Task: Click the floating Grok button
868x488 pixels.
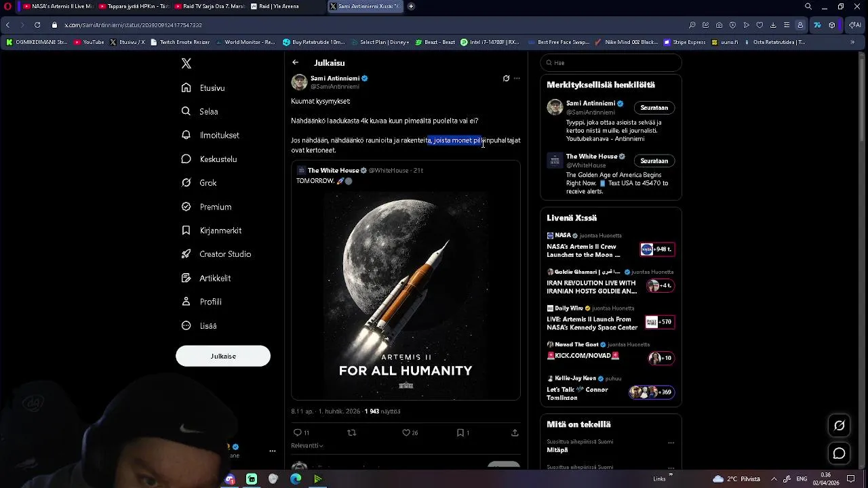Action: pos(840,426)
